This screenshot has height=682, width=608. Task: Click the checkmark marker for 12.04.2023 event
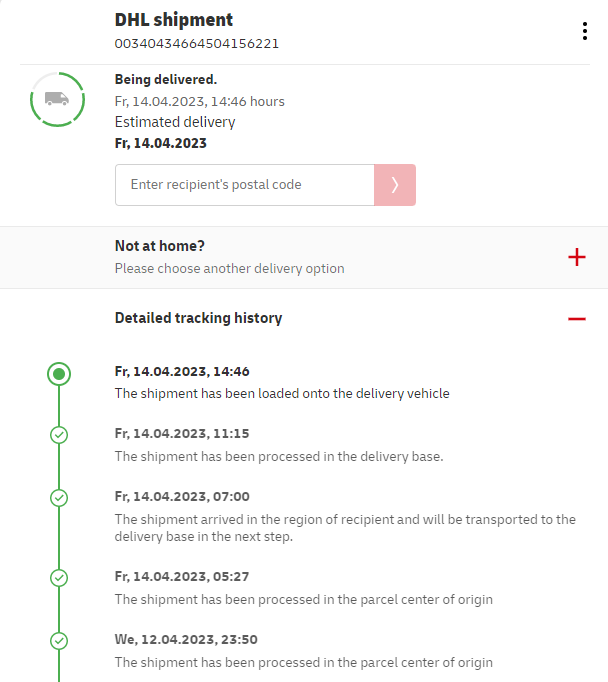point(59,640)
